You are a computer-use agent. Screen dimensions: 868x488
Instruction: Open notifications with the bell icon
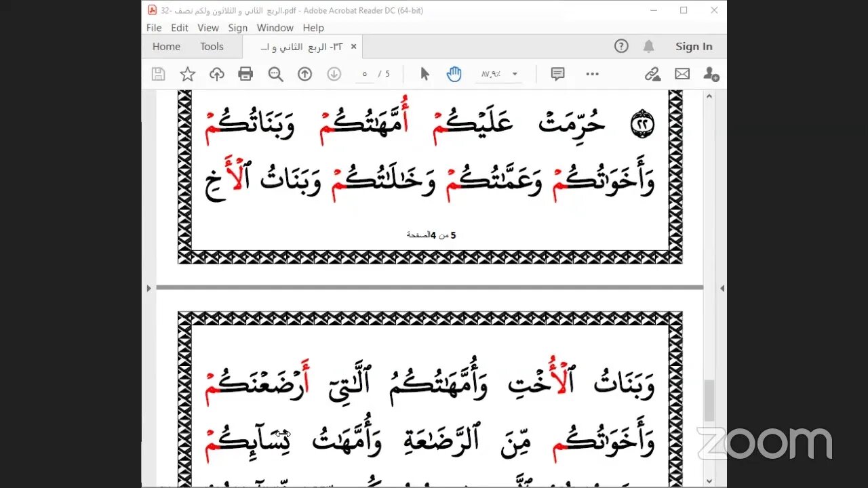tap(649, 46)
